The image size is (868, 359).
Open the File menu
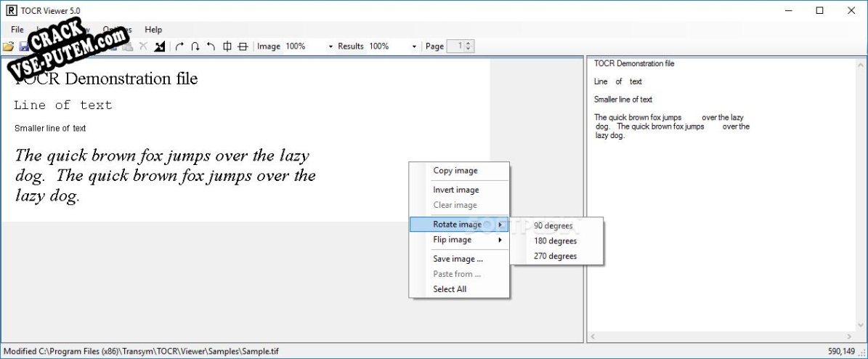click(17, 29)
